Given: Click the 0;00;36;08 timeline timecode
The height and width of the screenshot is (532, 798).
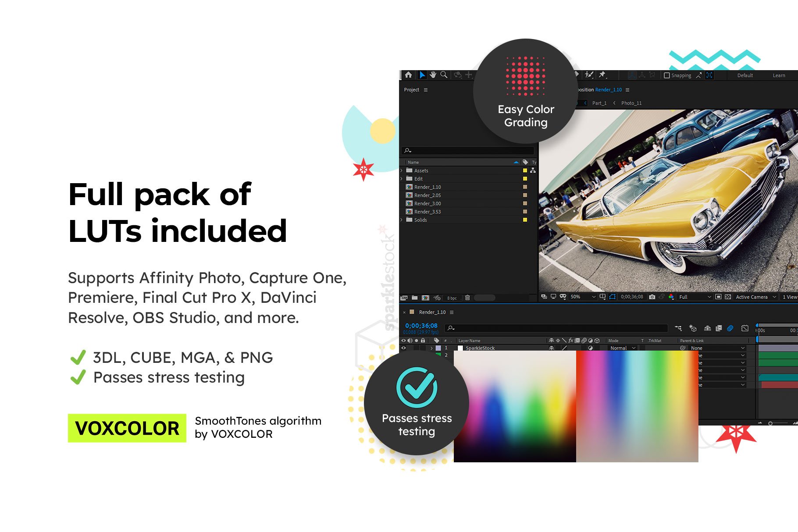Looking at the screenshot, I should [x=421, y=326].
